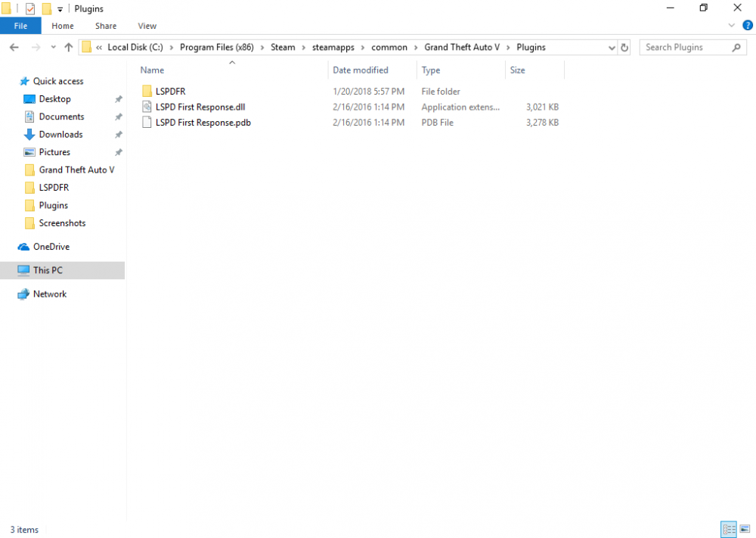756x538 pixels.
Task: Select LSPD First Response.dll file
Action: tap(200, 107)
